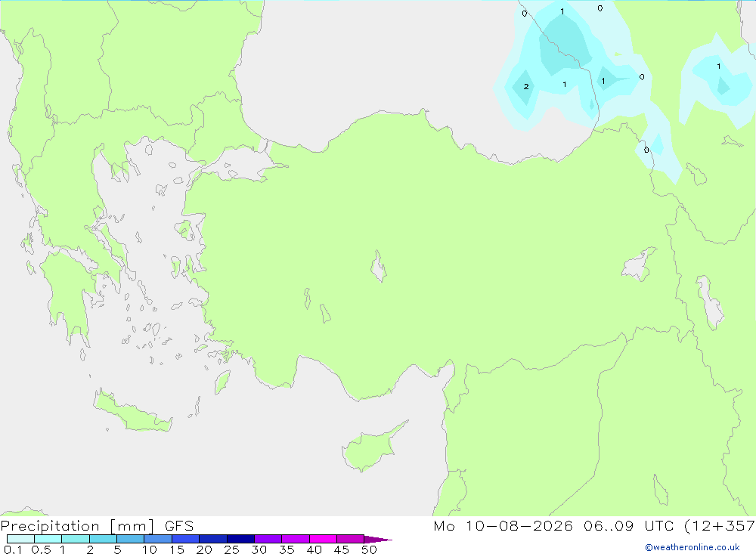The height and width of the screenshot is (554, 756).
Task: Click the legend label '45'
Action: pos(342,549)
